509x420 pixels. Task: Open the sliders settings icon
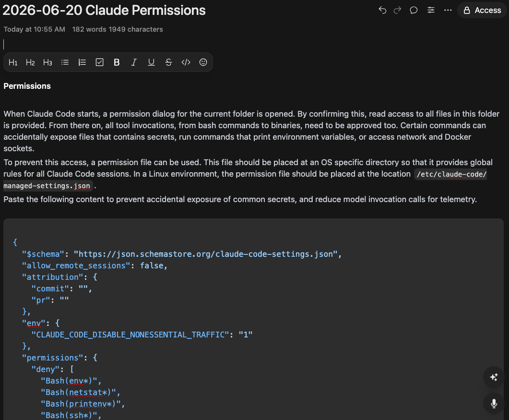pos(431,10)
